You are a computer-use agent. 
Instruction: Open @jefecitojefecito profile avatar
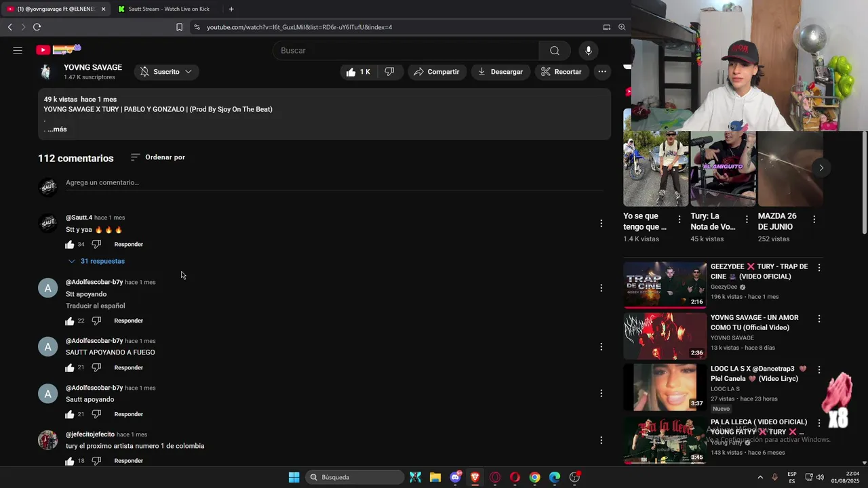47,441
